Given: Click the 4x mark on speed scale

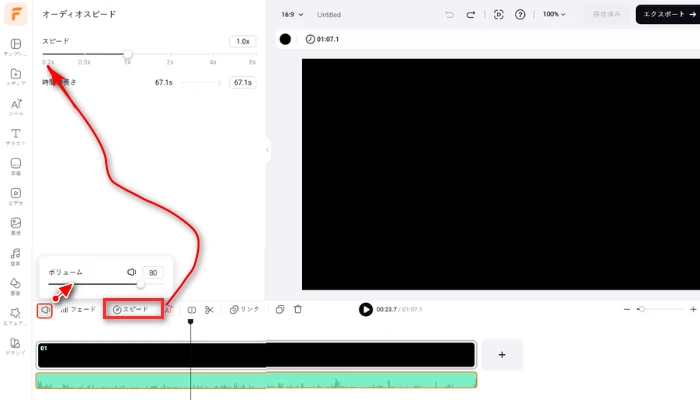Looking at the screenshot, I should [213, 62].
